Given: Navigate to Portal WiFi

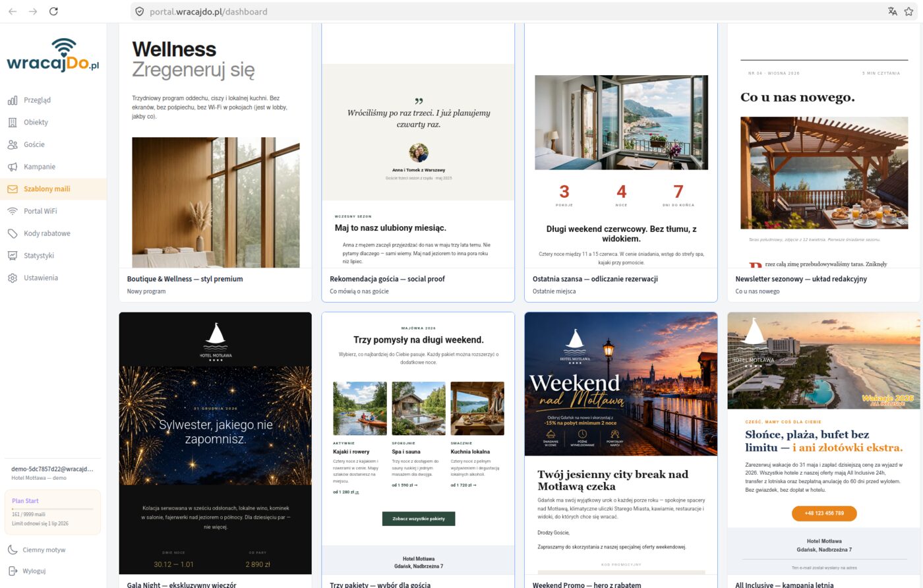Looking at the screenshot, I should point(53,211).
